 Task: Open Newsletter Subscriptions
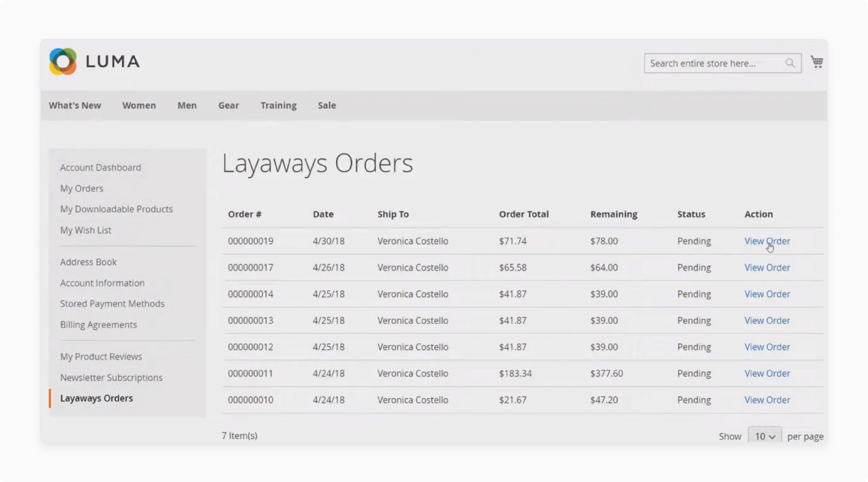[111, 378]
